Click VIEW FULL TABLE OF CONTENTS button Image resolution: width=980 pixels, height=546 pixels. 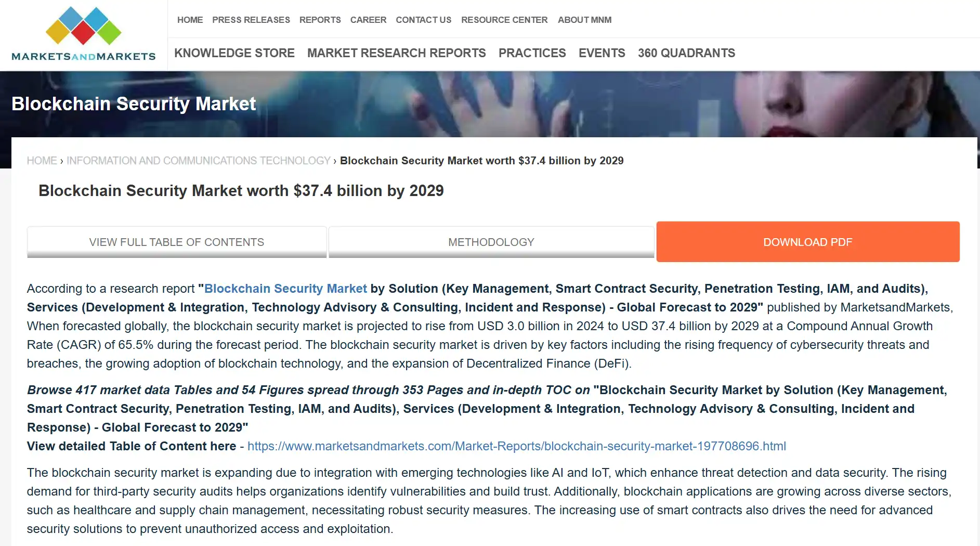[x=177, y=242]
